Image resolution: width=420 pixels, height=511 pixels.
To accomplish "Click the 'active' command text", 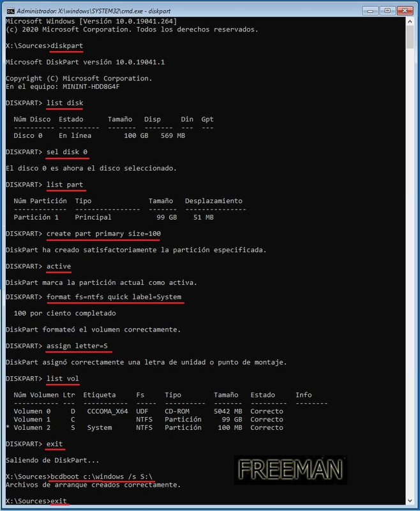I will [x=59, y=266].
